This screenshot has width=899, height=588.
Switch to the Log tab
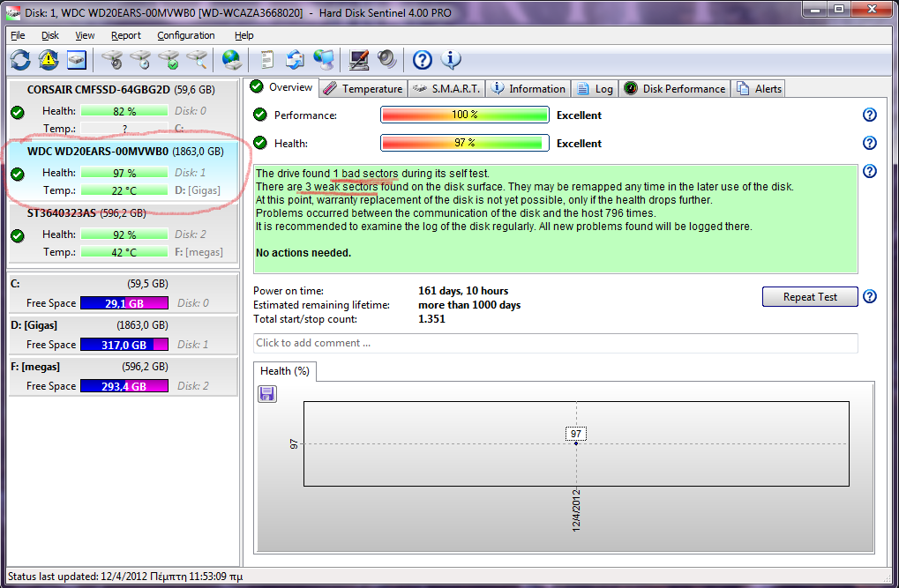tap(596, 89)
